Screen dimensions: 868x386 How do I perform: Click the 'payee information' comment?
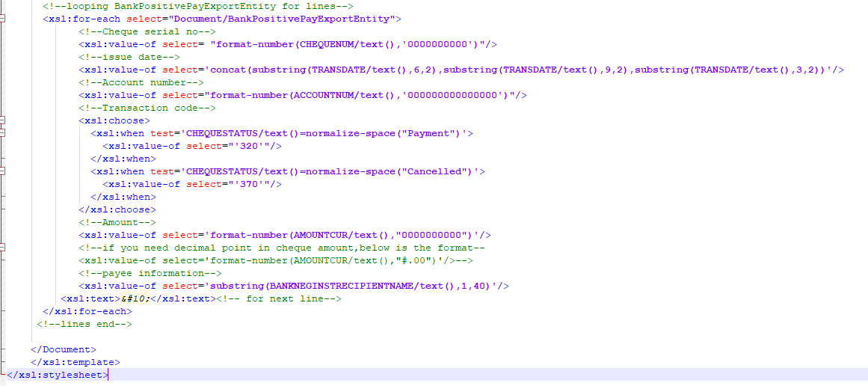click(150, 273)
